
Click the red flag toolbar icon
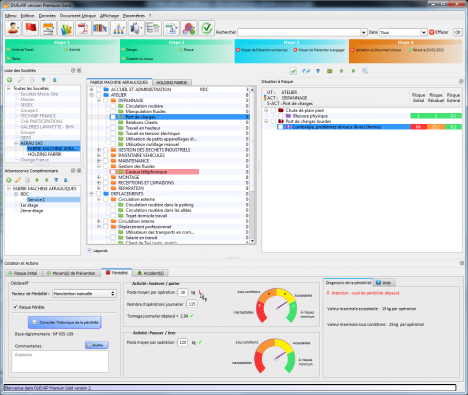pos(31,28)
